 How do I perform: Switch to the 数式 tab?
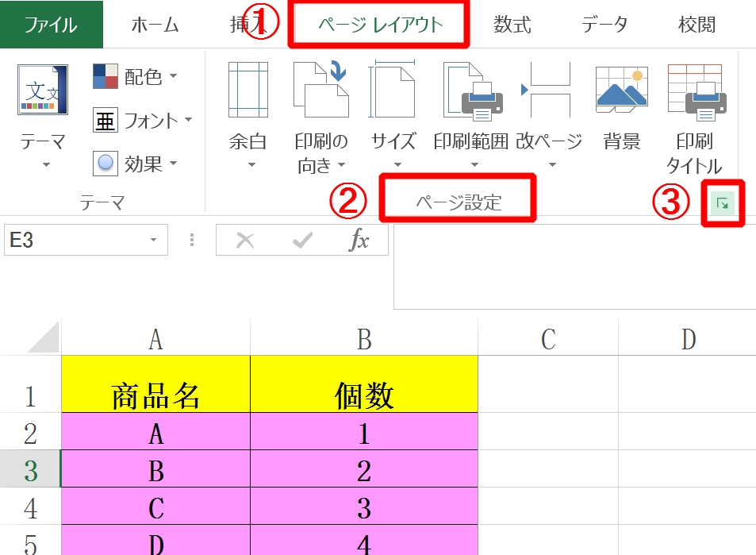click(512, 25)
